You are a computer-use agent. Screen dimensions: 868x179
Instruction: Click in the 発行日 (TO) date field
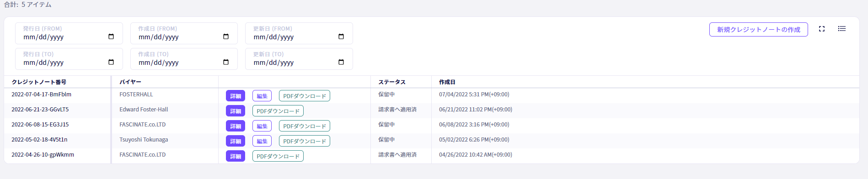(x=69, y=59)
